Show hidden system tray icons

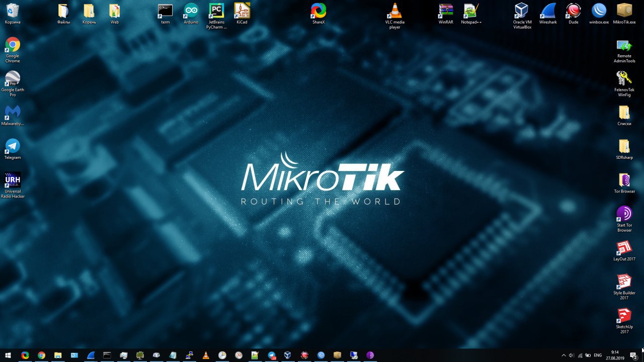(x=563, y=355)
